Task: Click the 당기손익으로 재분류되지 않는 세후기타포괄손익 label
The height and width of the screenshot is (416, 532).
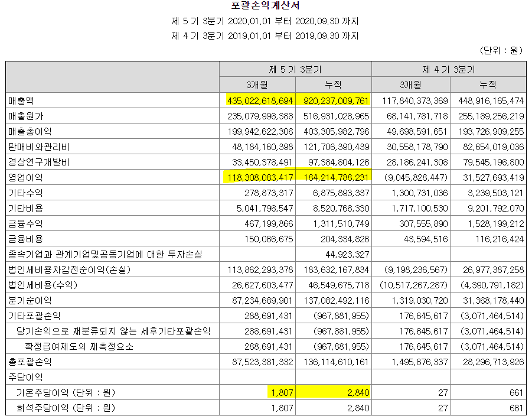Action: pos(113,331)
